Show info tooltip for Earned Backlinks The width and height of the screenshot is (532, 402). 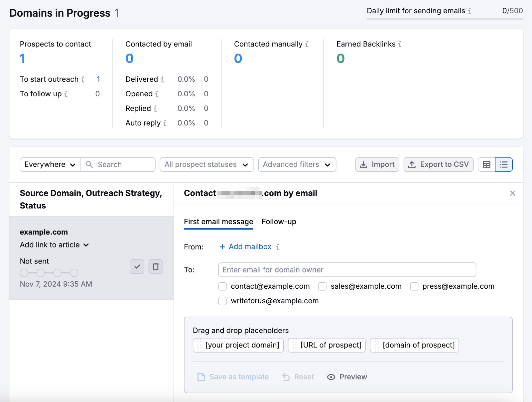coord(400,44)
